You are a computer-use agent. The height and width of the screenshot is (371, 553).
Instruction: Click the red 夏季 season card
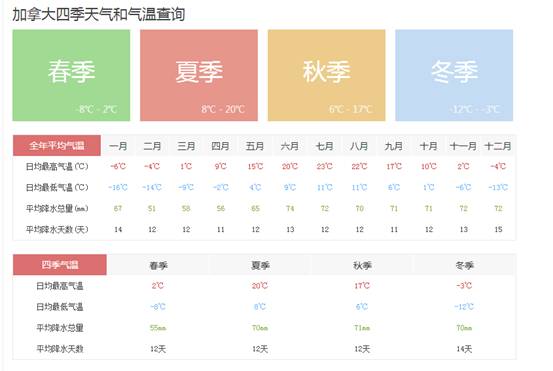[199, 75]
